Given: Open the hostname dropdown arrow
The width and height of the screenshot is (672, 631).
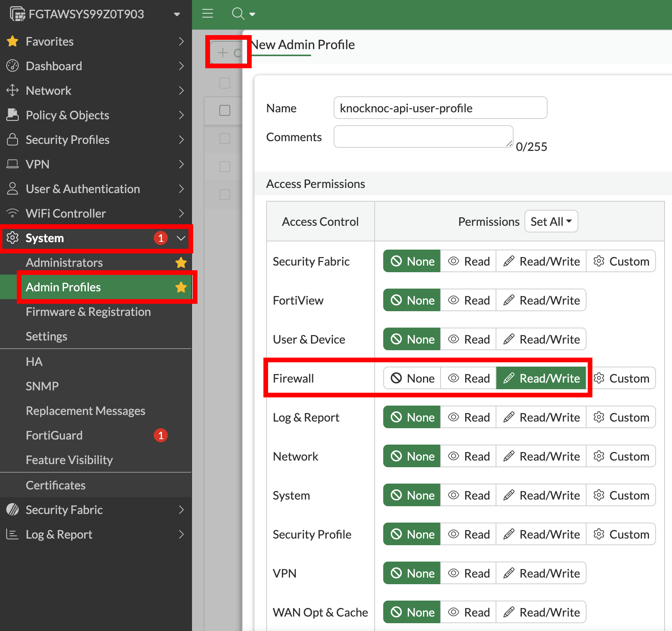Looking at the screenshot, I should tap(177, 14).
